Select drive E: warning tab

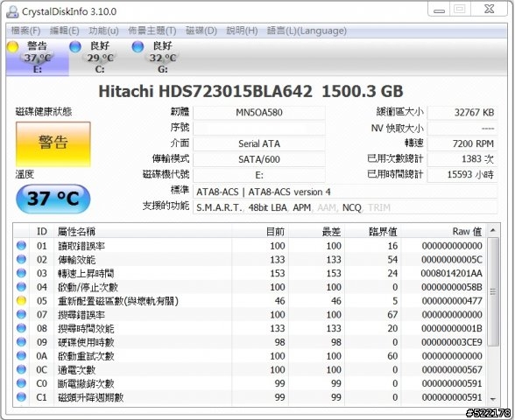coord(37,58)
